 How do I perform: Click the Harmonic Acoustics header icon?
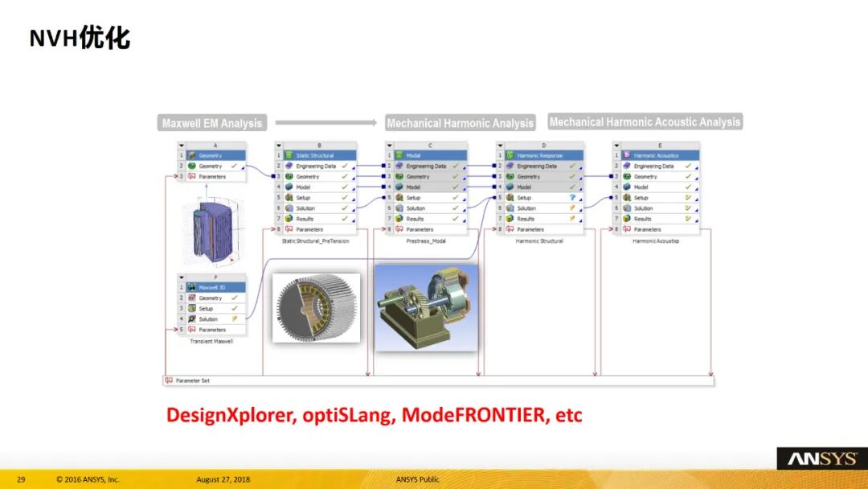627,155
